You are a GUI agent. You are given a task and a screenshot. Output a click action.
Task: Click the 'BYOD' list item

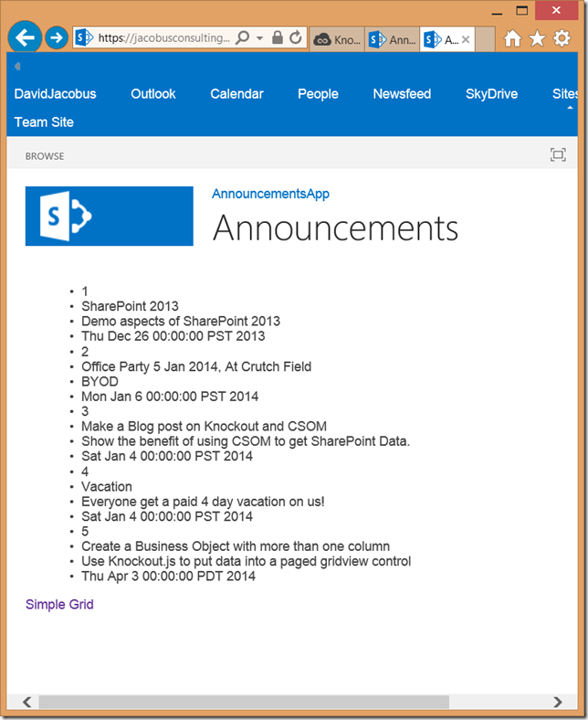(x=100, y=381)
